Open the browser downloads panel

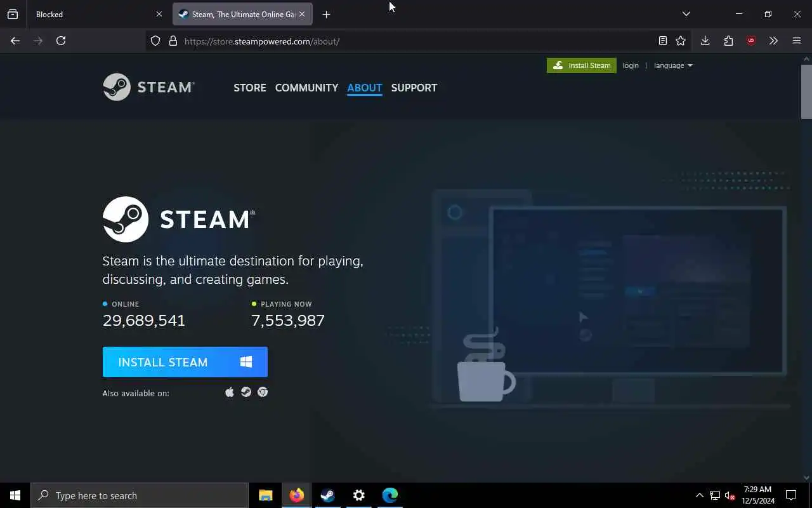point(705,41)
